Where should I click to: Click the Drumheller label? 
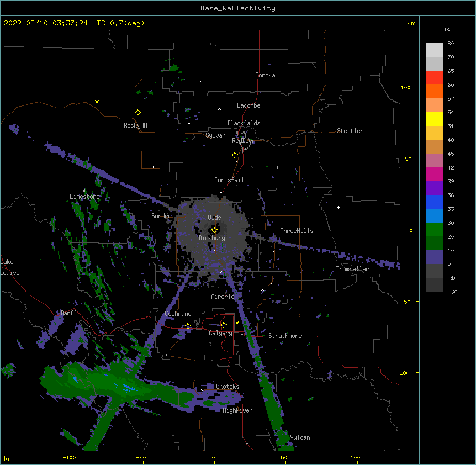pyautogui.click(x=352, y=269)
